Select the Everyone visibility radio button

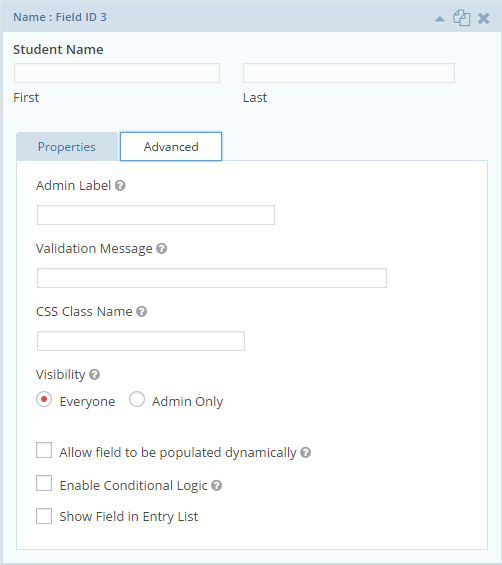(44, 400)
